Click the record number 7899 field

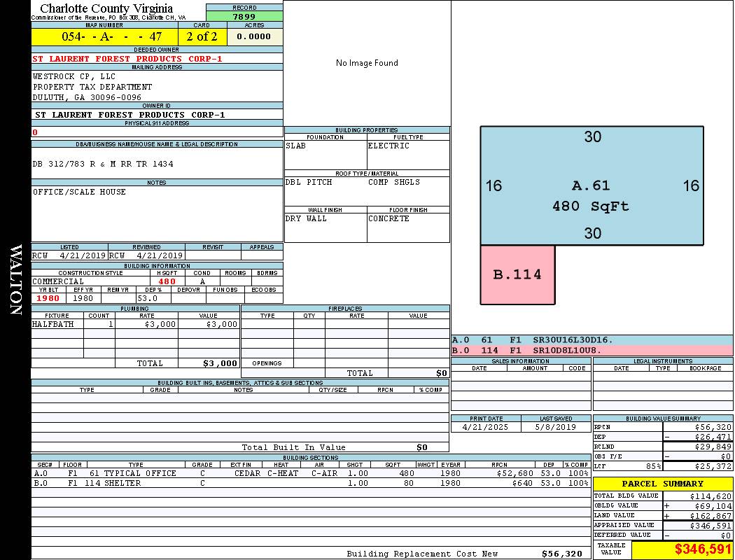244,16
